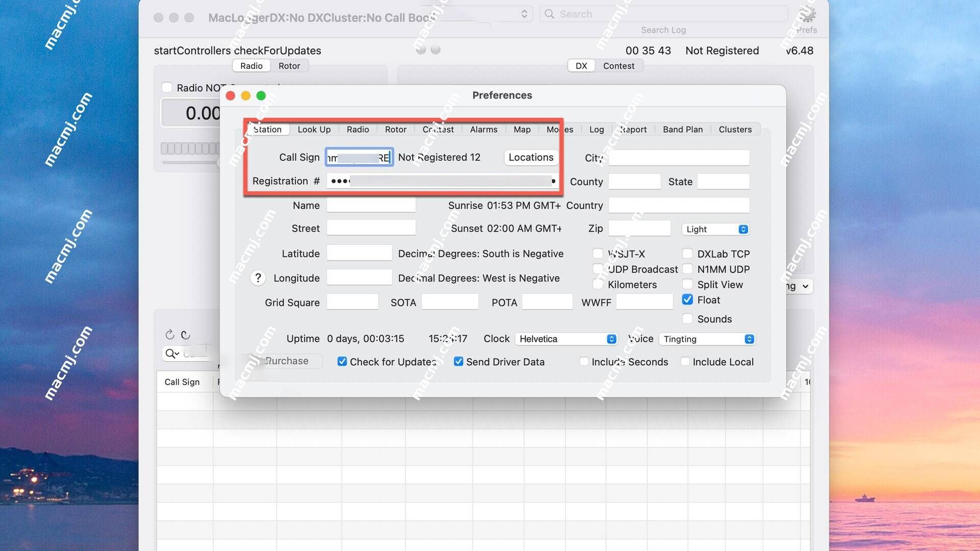Uncheck the Float checkbox

click(688, 299)
